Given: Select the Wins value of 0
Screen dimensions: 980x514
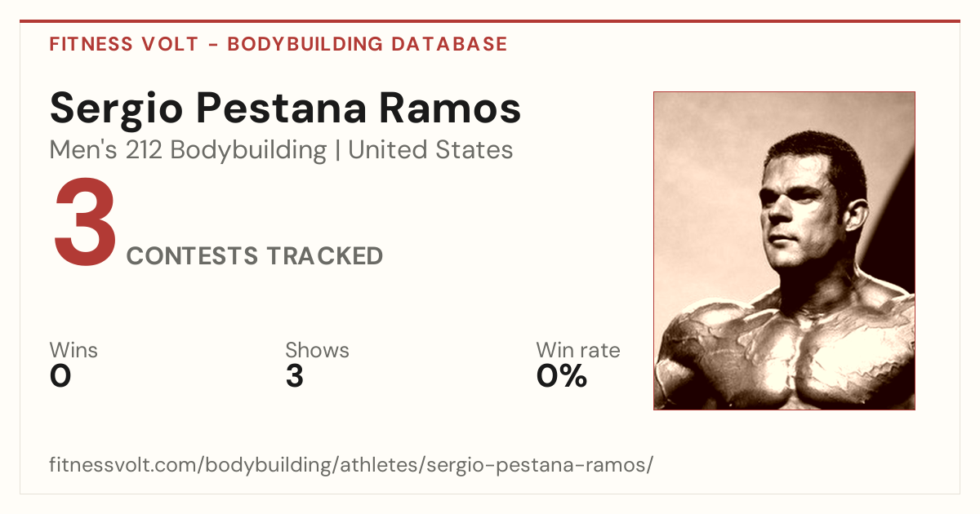Looking at the screenshot, I should coord(60,376).
